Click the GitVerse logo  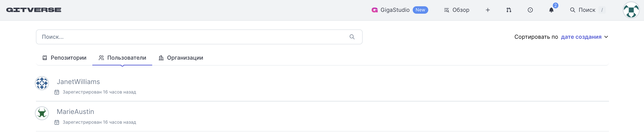(x=34, y=10)
